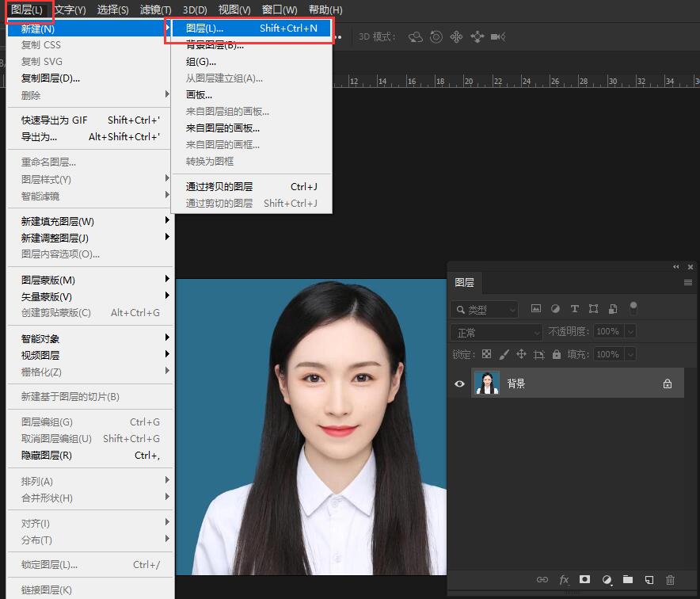
Task: Toggle the lock all icon
Action: [557, 354]
